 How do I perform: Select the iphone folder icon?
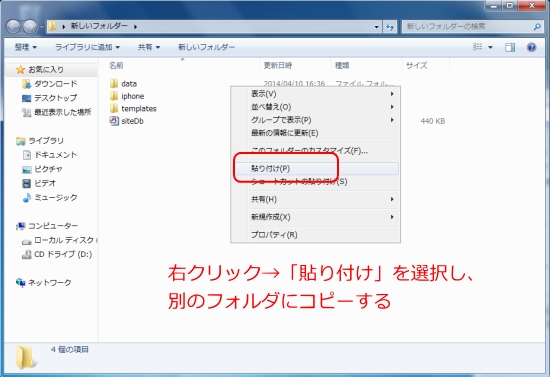pyautogui.click(x=114, y=96)
